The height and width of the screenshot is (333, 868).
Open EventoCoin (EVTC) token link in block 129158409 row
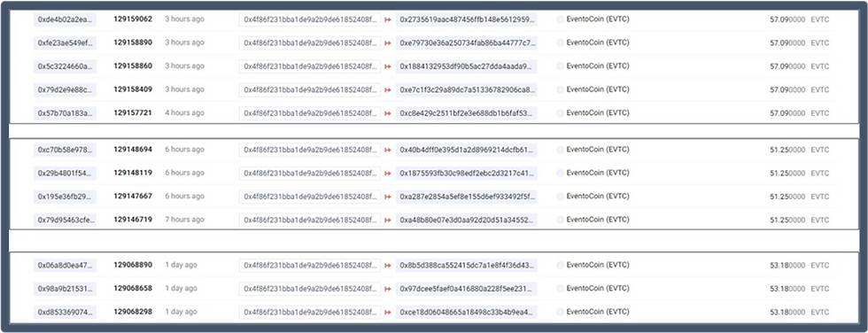(598, 89)
